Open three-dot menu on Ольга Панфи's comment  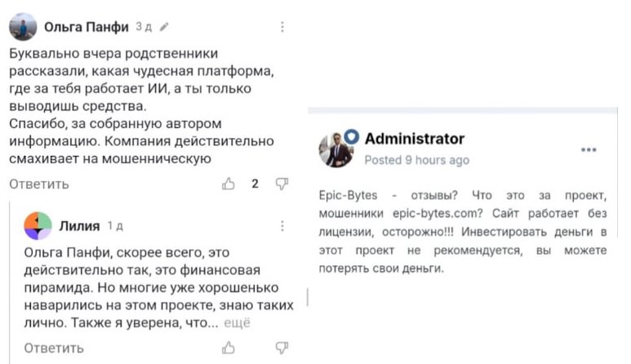[x=282, y=27]
